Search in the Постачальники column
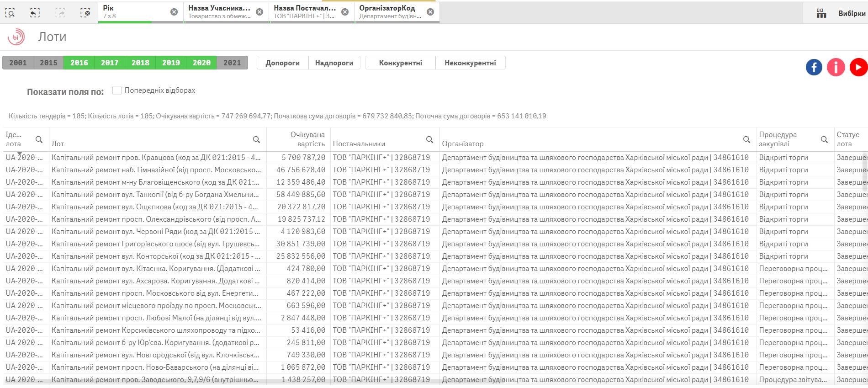The height and width of the screenshot is (388, 868). pos(429,140)
